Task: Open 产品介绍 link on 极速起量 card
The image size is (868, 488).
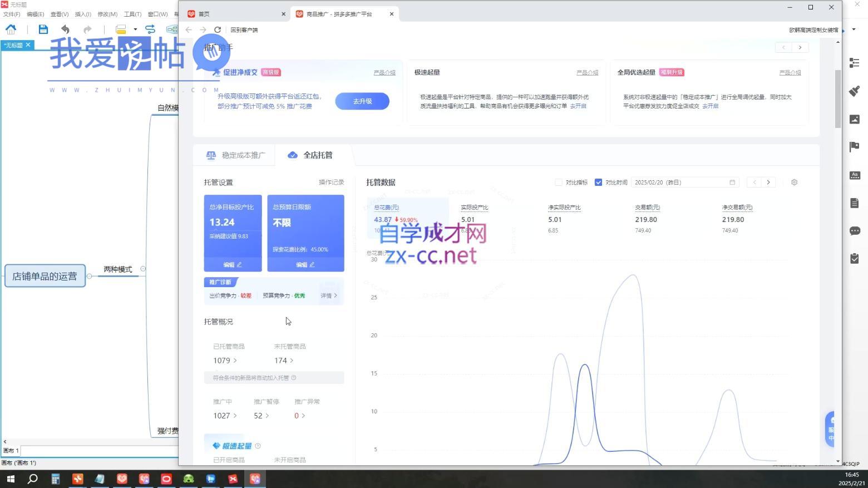Action: (x=588, y=72)
